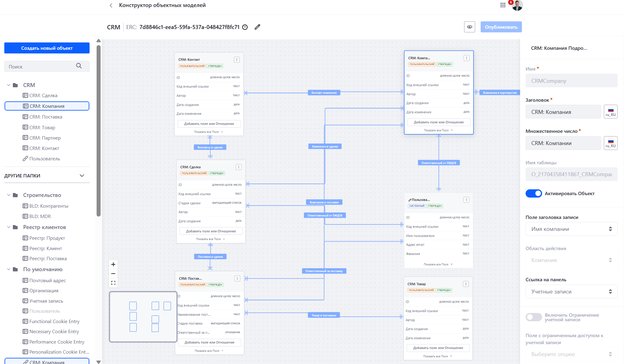Expand Показать все Поля in CRM: Компа... card

point(439,130)
